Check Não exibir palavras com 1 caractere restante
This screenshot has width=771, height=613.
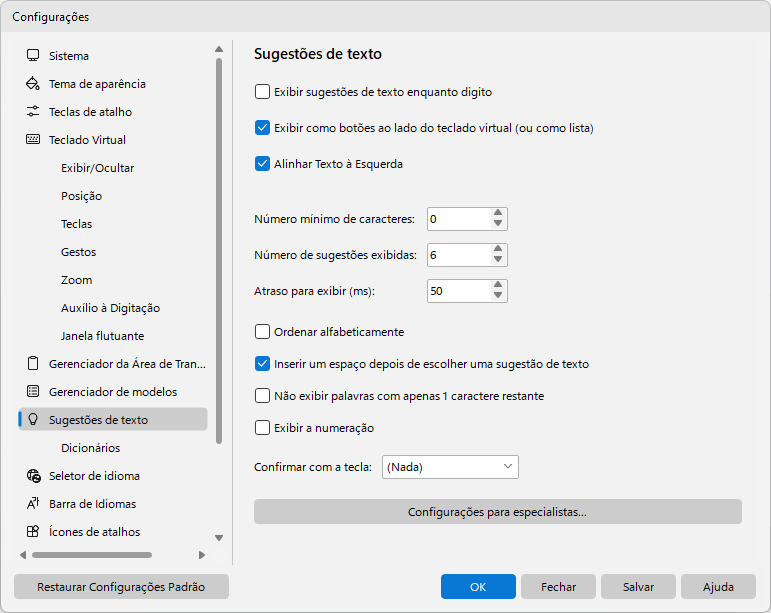(x=262, y=396)
